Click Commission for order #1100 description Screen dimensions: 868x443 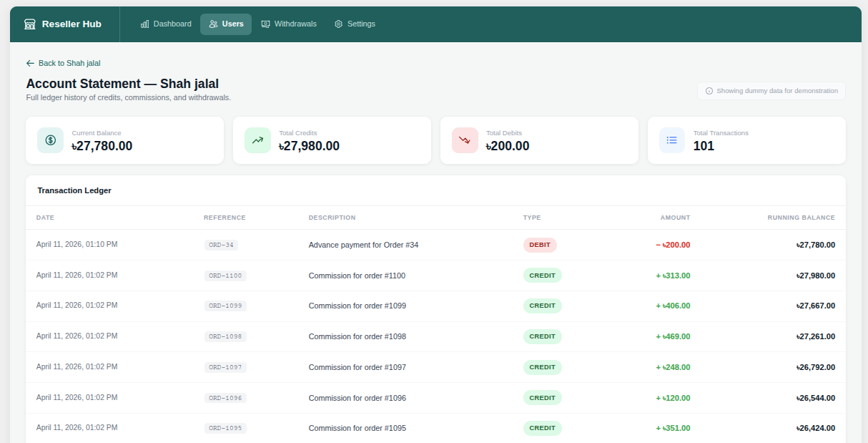[357, 276]
